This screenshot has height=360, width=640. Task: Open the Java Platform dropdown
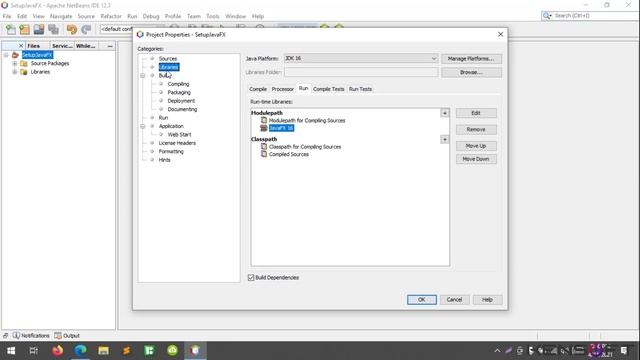[361, 58]
